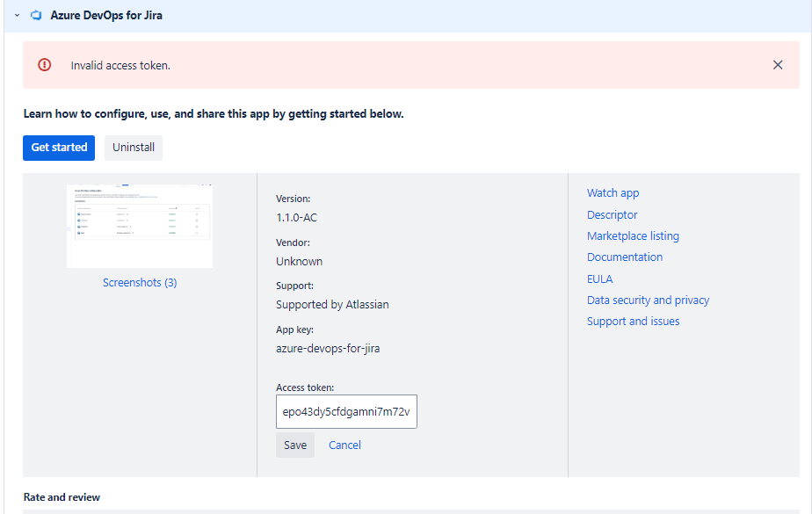
Task: Open the Marketplace listing
Action: [x=633, y=235]
